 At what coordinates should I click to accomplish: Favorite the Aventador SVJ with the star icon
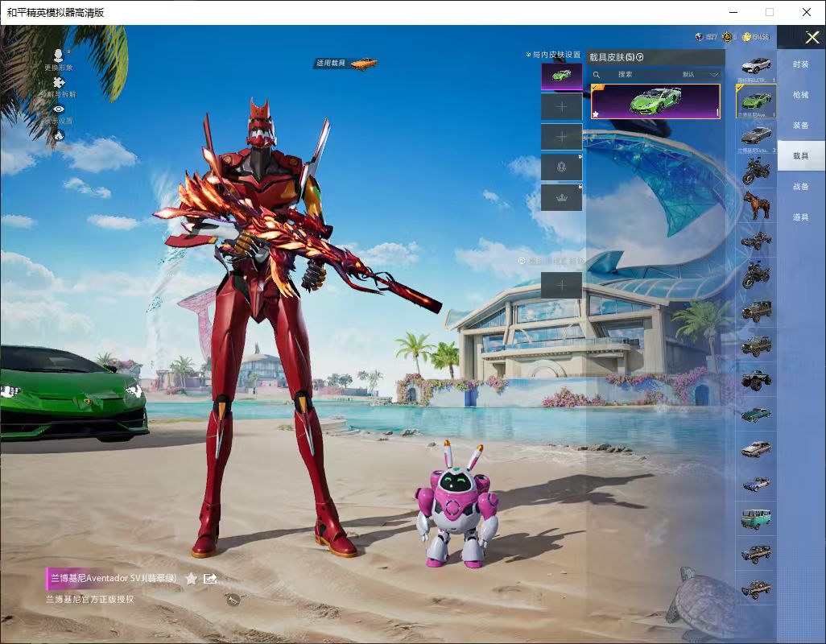pos(192,579)
